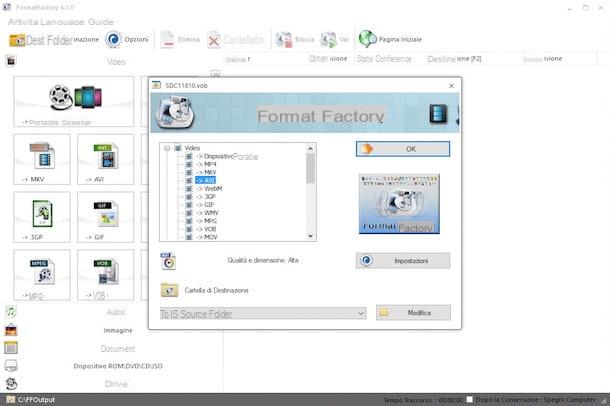The image size is (610, 406).
Task: Open the Guide menu
Action: pos(101,22)
